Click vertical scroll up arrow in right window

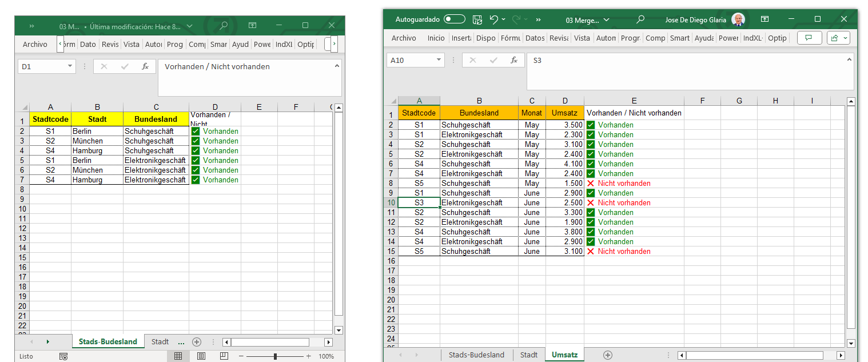(x=851, y=102)
